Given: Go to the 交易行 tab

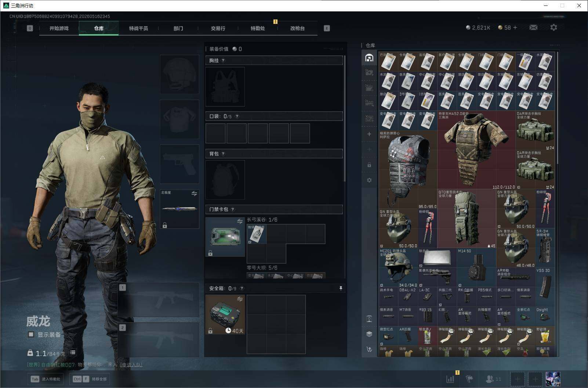Looking at the screenshot, I should click(x=218, y=28).
